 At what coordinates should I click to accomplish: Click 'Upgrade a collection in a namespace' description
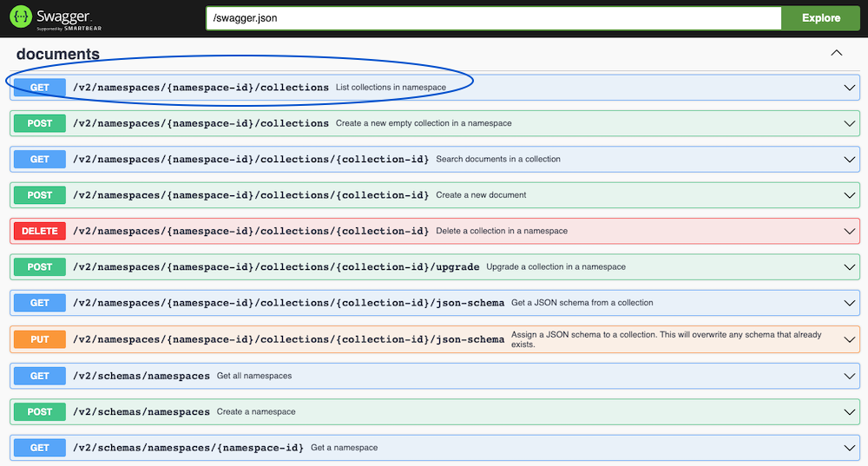click(x=556, y=267)
